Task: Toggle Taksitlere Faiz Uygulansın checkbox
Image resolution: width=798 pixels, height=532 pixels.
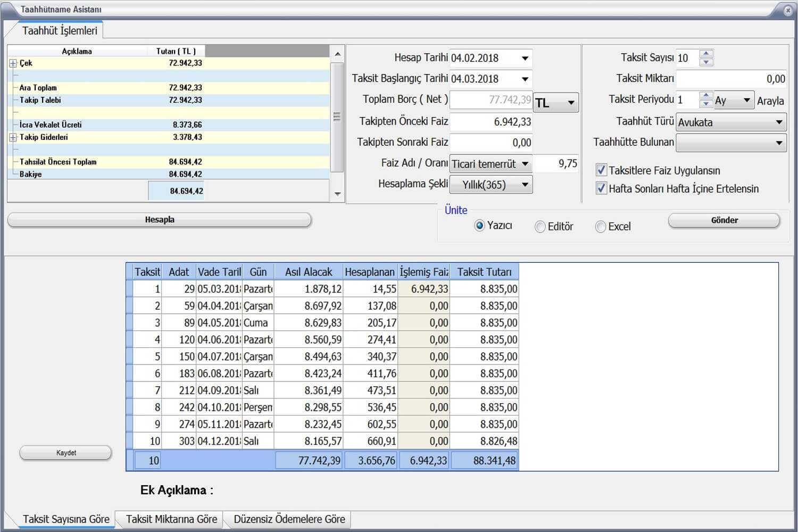Action: tap(601, 170)
